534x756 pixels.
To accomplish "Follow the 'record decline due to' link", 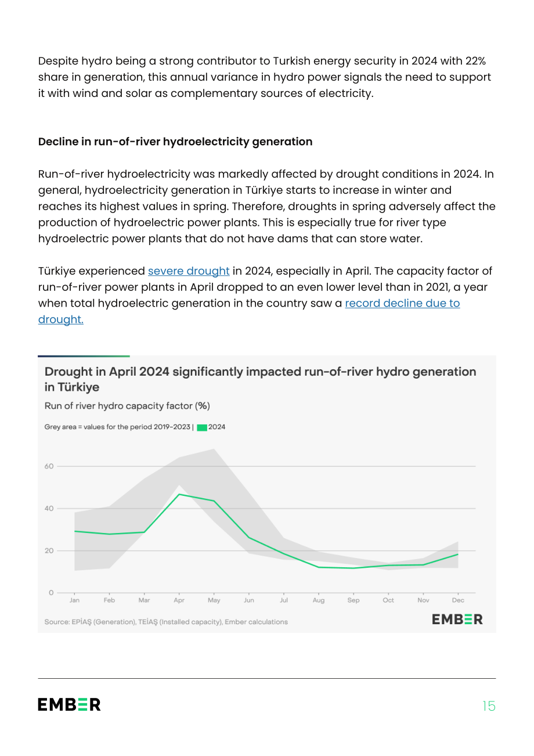I will pyautogui.click(x=402, y=303).
